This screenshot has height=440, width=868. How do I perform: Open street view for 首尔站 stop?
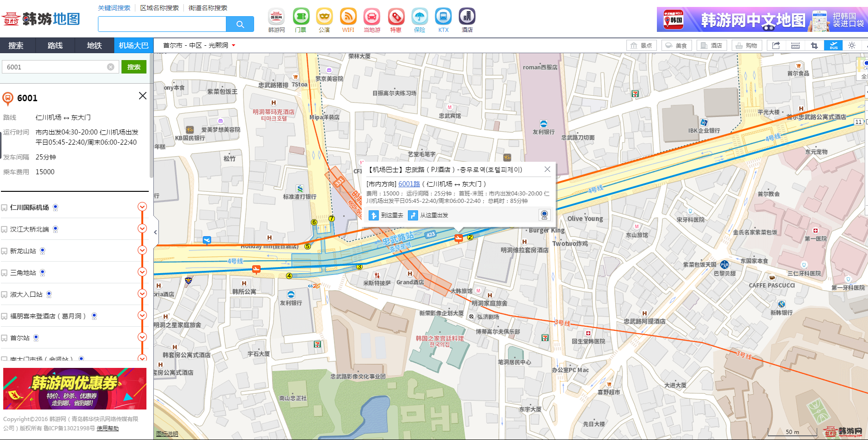pos(36,338)
